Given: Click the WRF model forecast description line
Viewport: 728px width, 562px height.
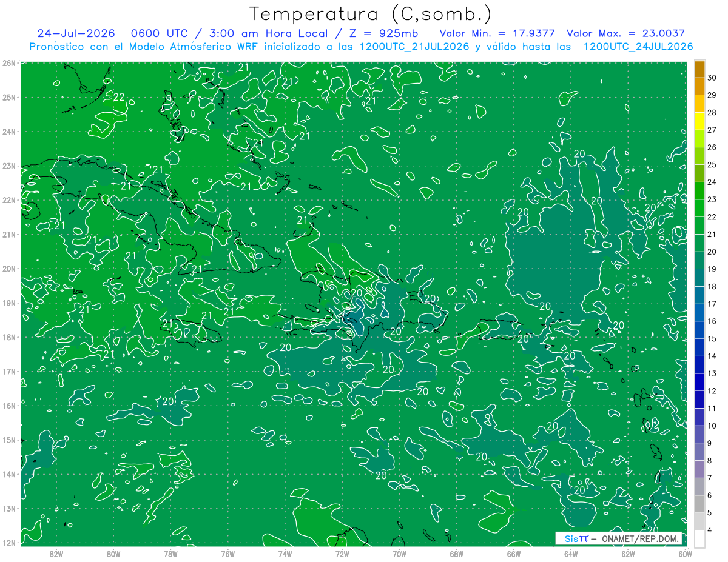Looking at the screenshot, I should tap(361, 46).
